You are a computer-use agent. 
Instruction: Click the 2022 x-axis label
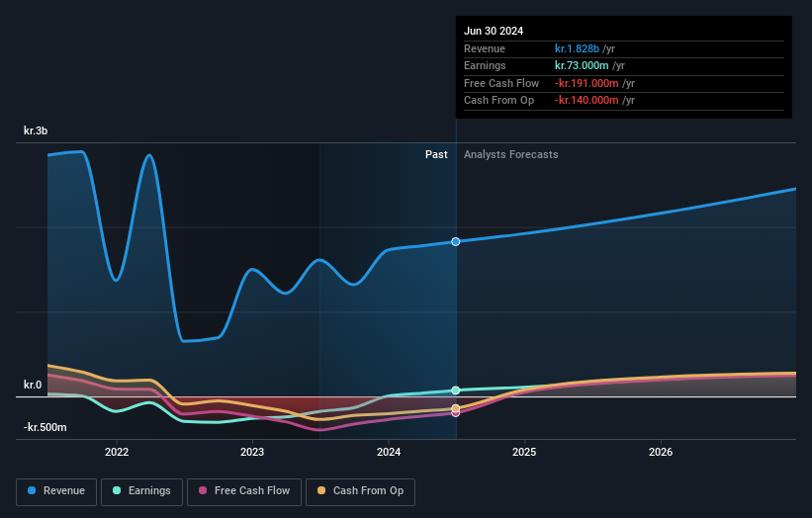pos(117,452)
